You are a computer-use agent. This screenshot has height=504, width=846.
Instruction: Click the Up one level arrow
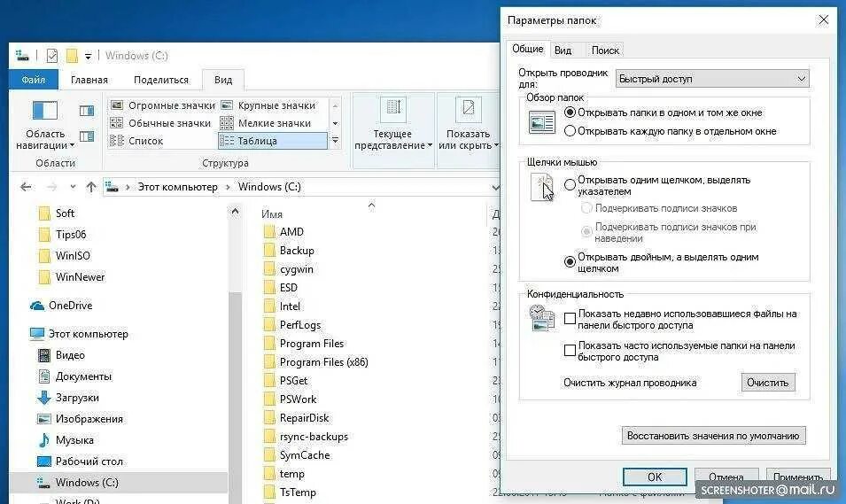coord(91,187)
